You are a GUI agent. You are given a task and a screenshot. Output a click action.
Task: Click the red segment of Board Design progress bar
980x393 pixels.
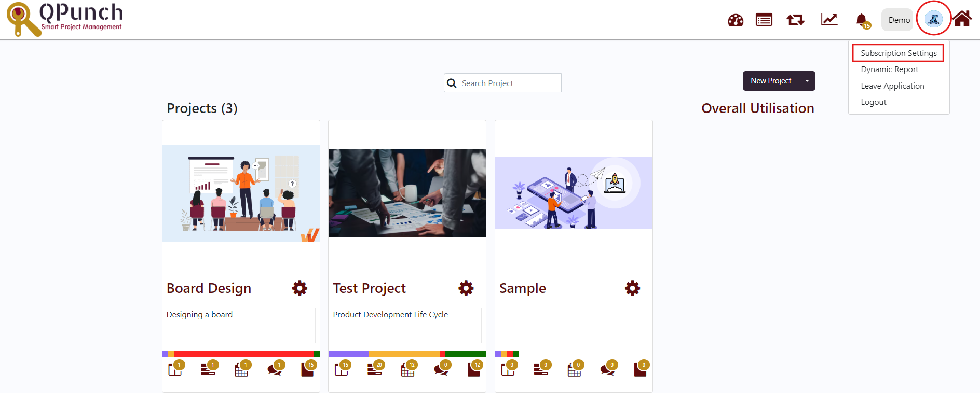pyautogui.click(x=243, y=354)
